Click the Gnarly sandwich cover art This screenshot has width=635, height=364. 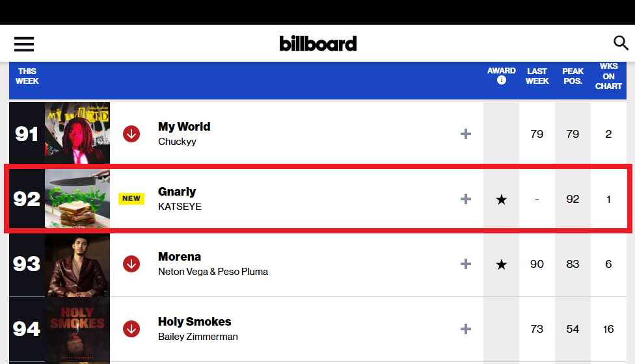coord(77,199)
